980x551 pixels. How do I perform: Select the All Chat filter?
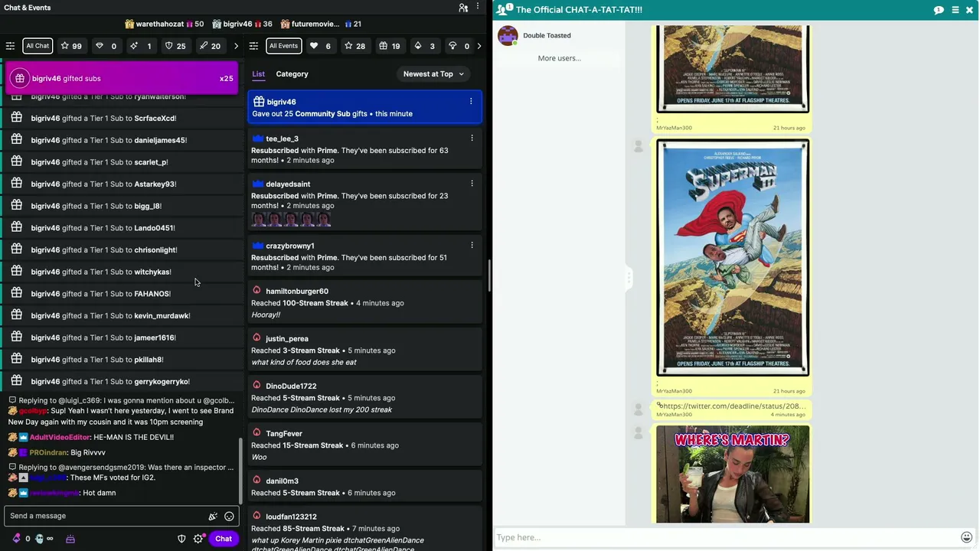click(38, 46)
